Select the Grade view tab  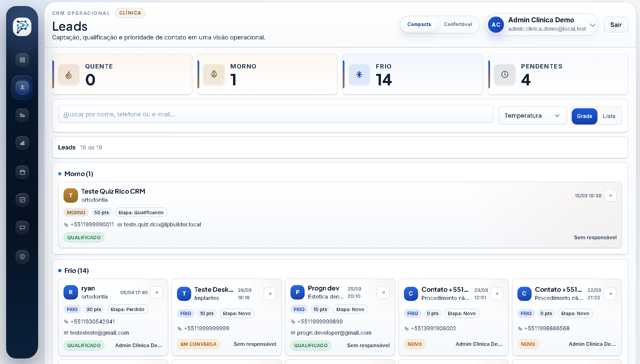tap(584, 116)
